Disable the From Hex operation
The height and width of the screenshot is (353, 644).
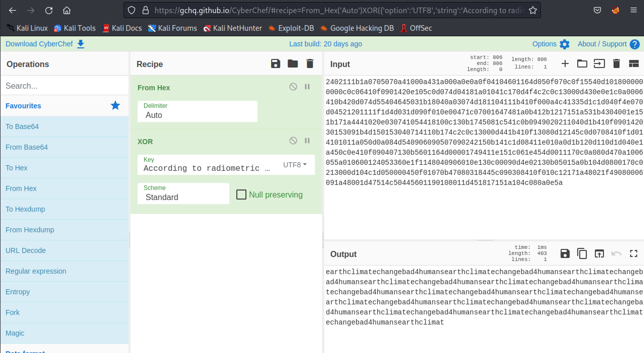click(293, 87)
